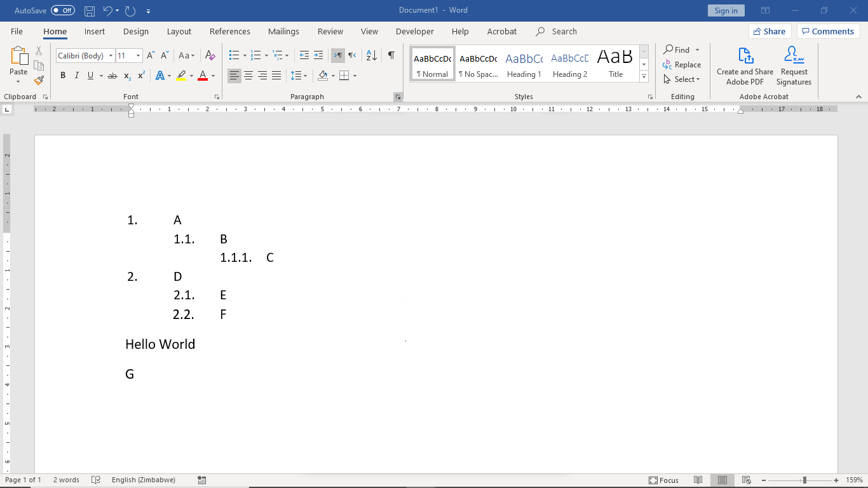The height and width of the screenshot is (488, 868).
Task: Open Read Mode view in status bar
Action: (x=698, y=480)
